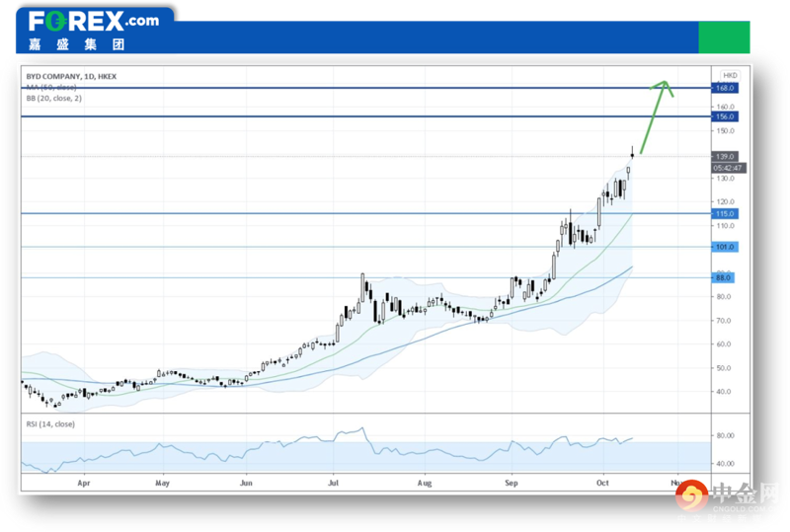The height and width of the screenshot is (532, 790).
Task: Click the 168.0 price level tag
Action: (725, 88)
